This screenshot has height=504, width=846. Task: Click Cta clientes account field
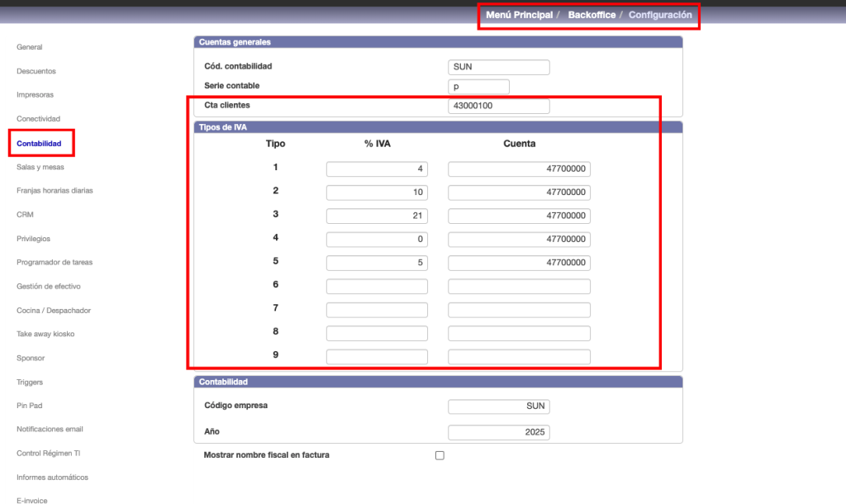pos(499,107)
